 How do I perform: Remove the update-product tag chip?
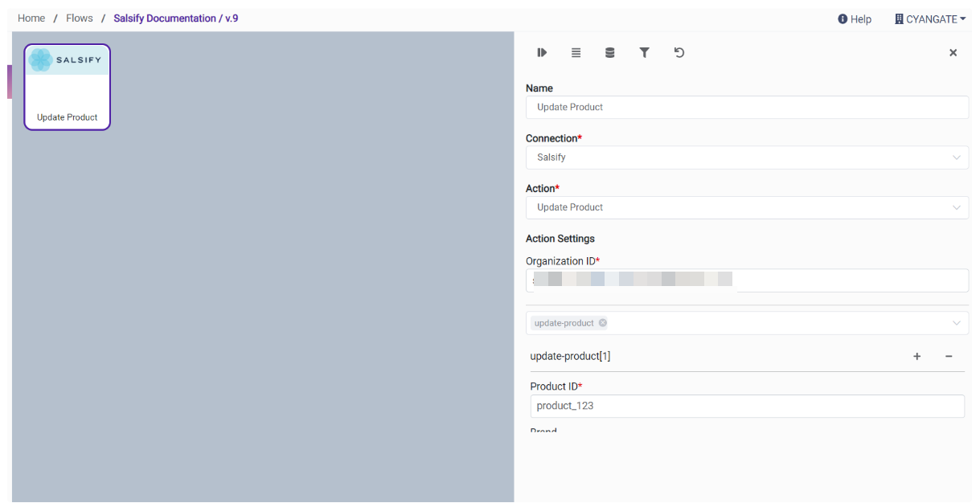(603, 323)
